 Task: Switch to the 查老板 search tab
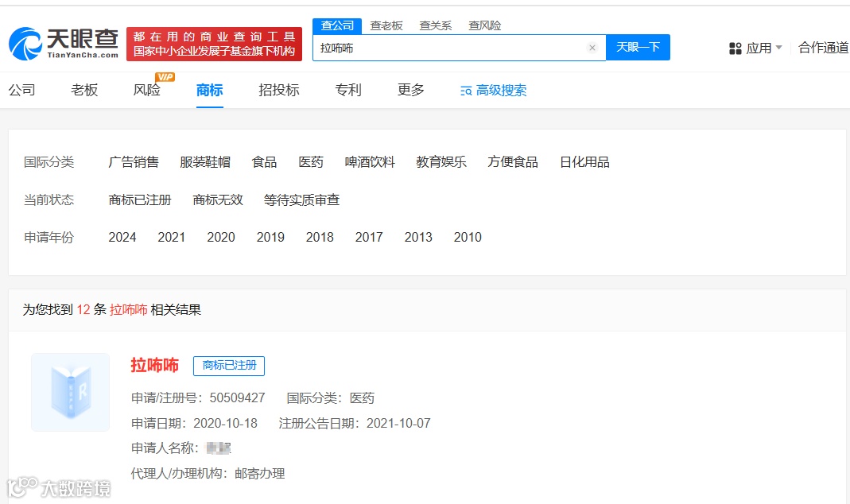click(386, 25)
